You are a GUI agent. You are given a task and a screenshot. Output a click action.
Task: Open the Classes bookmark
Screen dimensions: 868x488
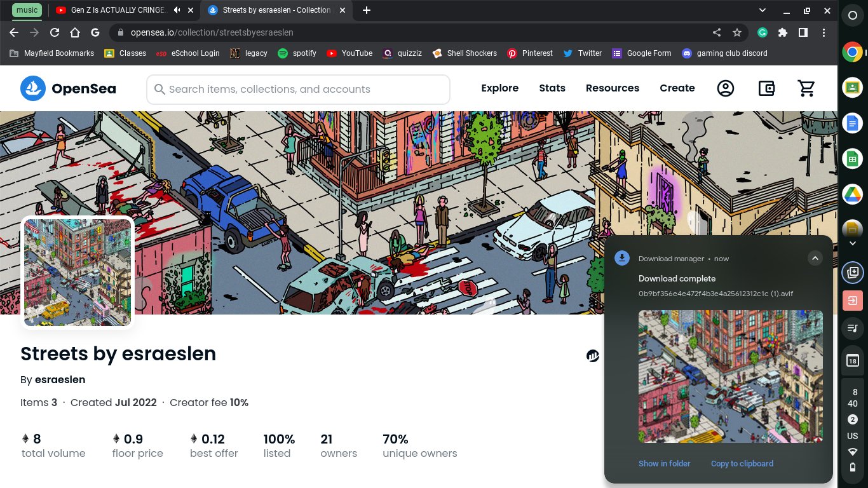pos(125,53)
